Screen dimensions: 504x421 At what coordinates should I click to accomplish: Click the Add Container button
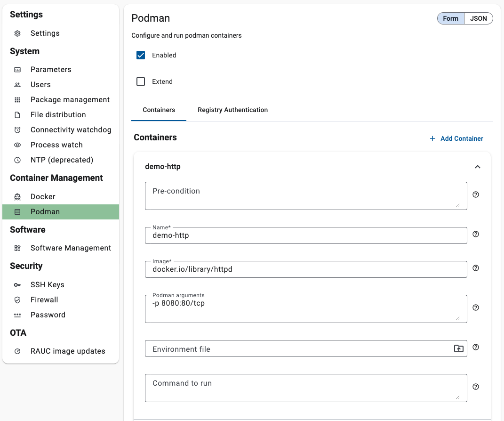pos(456,138)
